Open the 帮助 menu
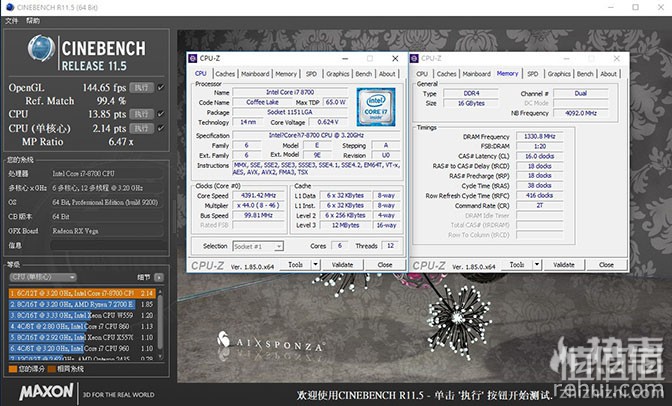672x406 pixels. 33,20
